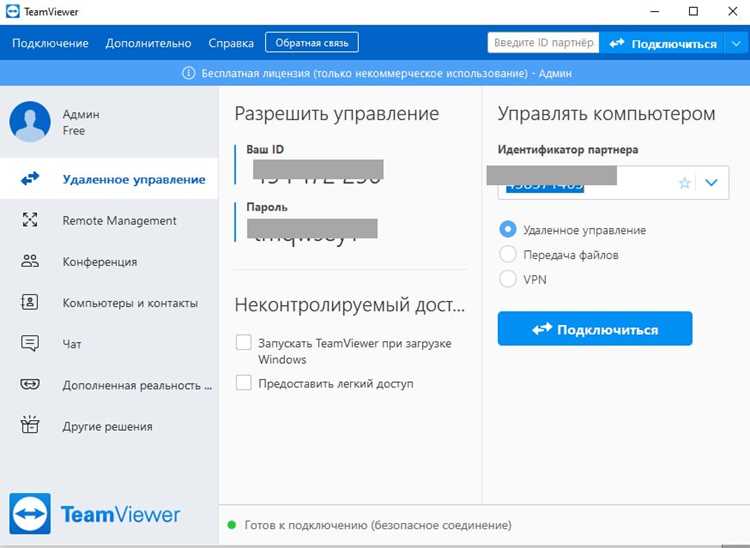The image size is (750, 548).
Task: Select the Удаленное управление radio button
Action: (x=507, y=230)
